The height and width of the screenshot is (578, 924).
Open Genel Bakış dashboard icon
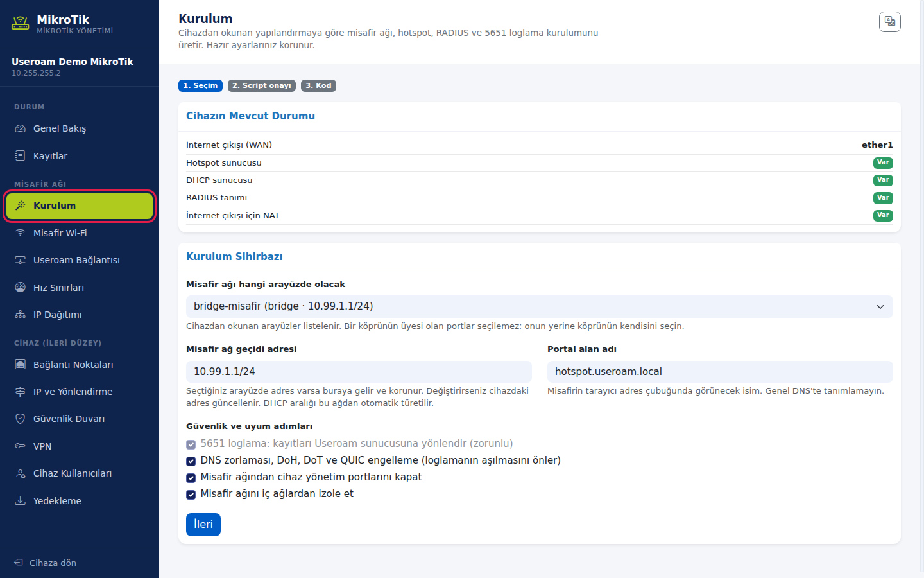pos(21,128)
